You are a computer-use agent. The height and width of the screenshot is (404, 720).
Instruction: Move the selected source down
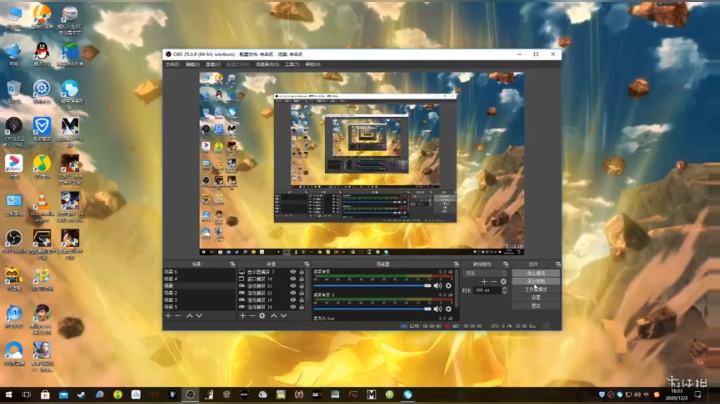284,316
